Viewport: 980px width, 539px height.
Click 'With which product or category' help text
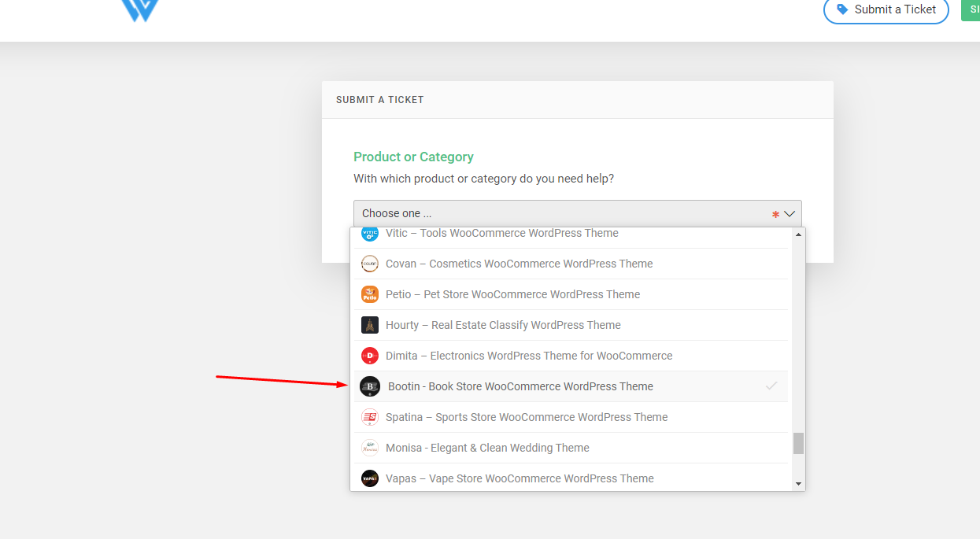pyautogui.click(x=483, y=179)
